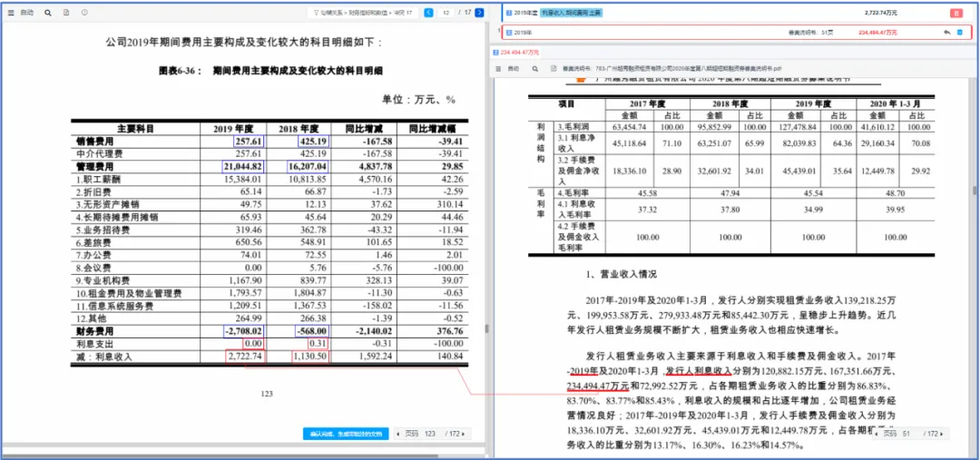Click the 257.61 sales expense bold cell
Screen dimensions: 980x460
point(249,142)
